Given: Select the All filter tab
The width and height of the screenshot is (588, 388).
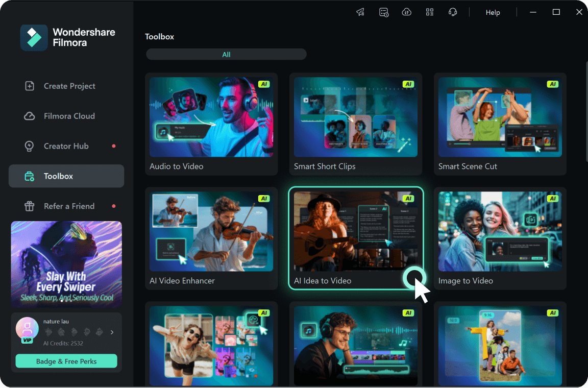Looking at the screenshot, I should (226, 55).
